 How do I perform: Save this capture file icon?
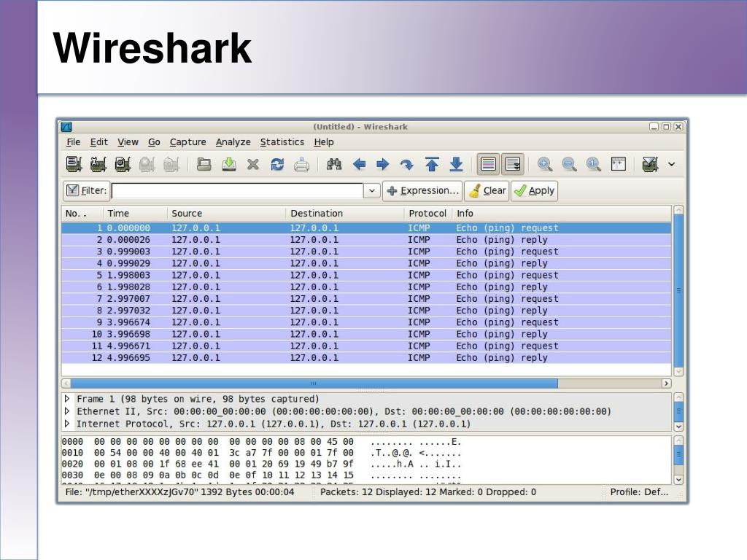229,164
